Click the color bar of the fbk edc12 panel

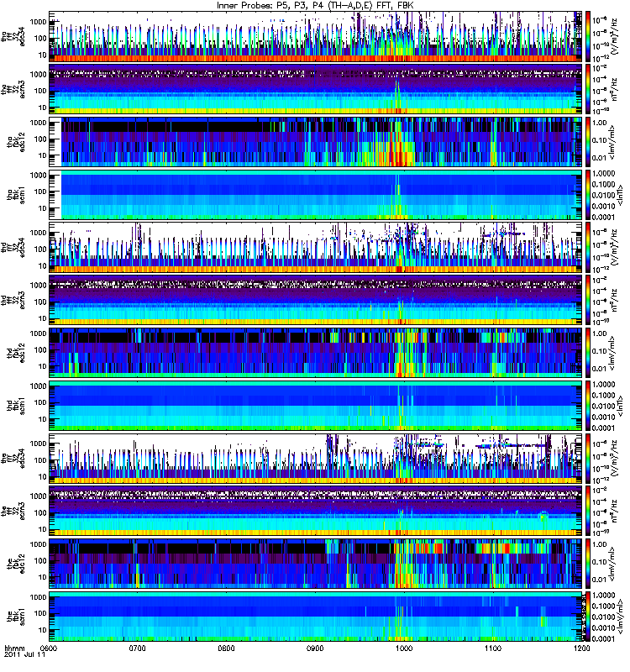point(587,564)
